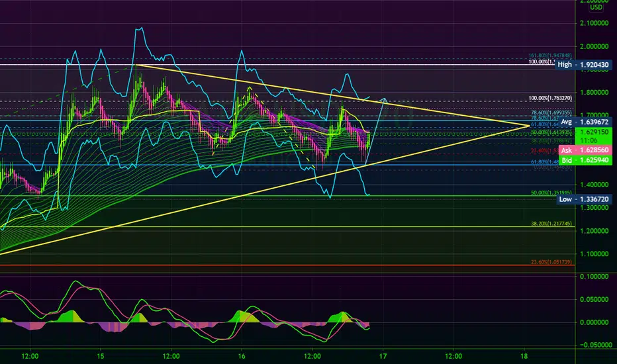Select the 50.00%(1.613935) Fibonacci label

(x=551, y=132)
